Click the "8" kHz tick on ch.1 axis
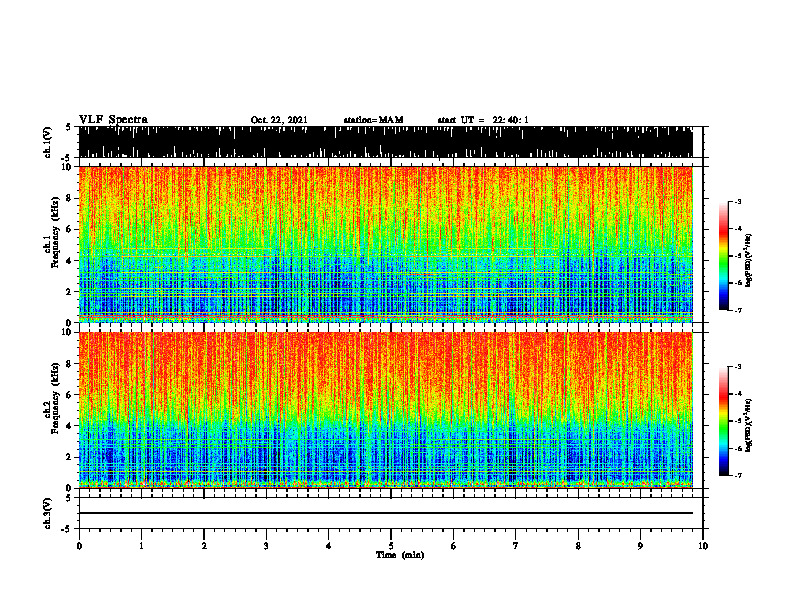This screenshot has width=792, height=612. pos(69,198)
